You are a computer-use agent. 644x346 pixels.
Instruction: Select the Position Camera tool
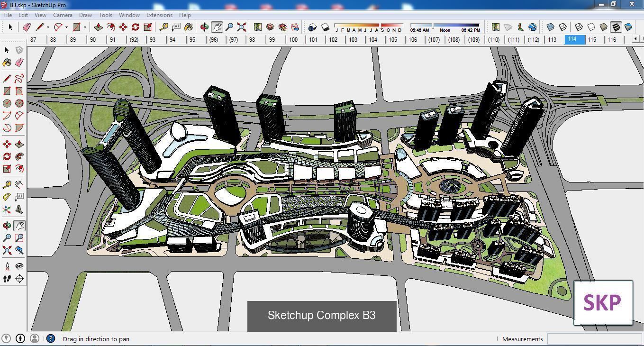point(7,266)
